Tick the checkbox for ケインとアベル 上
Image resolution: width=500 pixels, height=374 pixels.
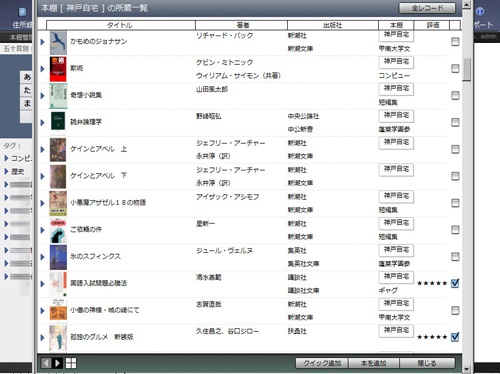455,149
